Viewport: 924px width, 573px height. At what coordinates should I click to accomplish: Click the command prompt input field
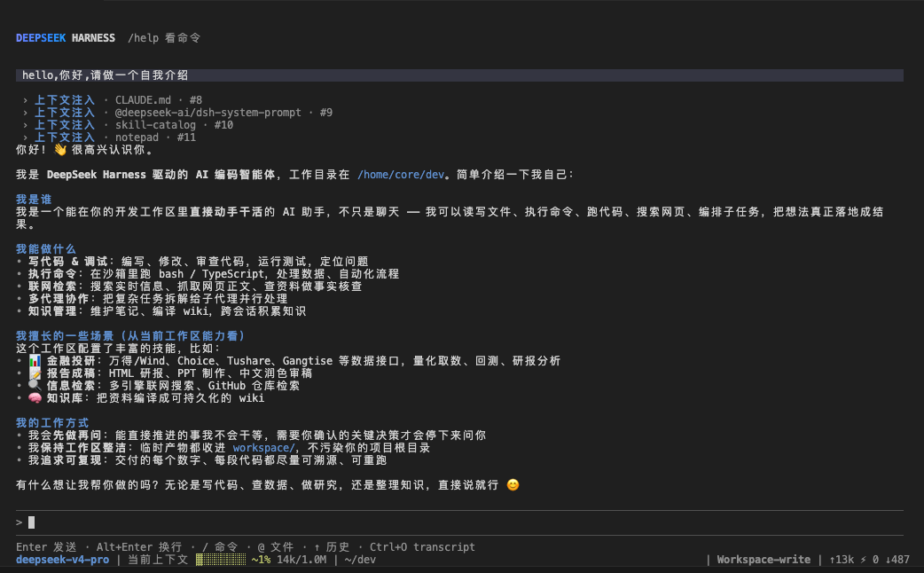(x=459, y=522)
